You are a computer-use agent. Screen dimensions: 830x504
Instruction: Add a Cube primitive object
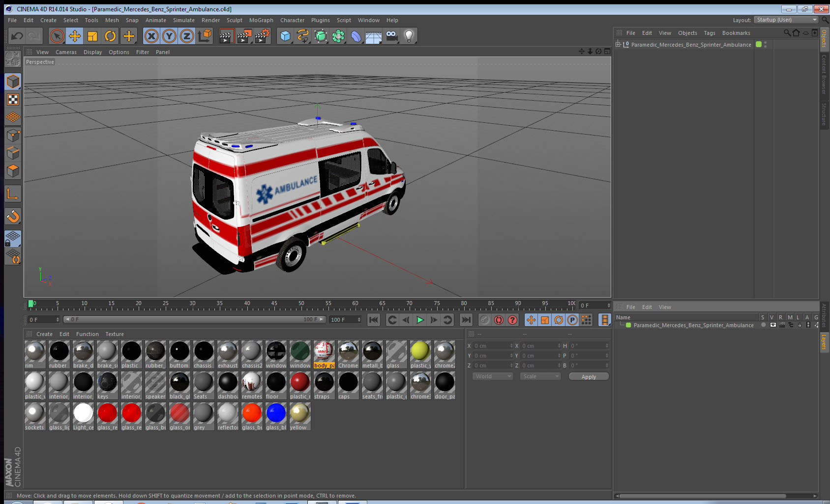285,36
